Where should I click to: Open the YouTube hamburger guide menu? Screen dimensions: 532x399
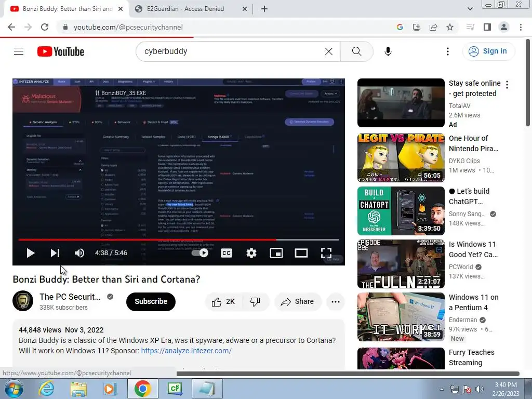point(19,51)
